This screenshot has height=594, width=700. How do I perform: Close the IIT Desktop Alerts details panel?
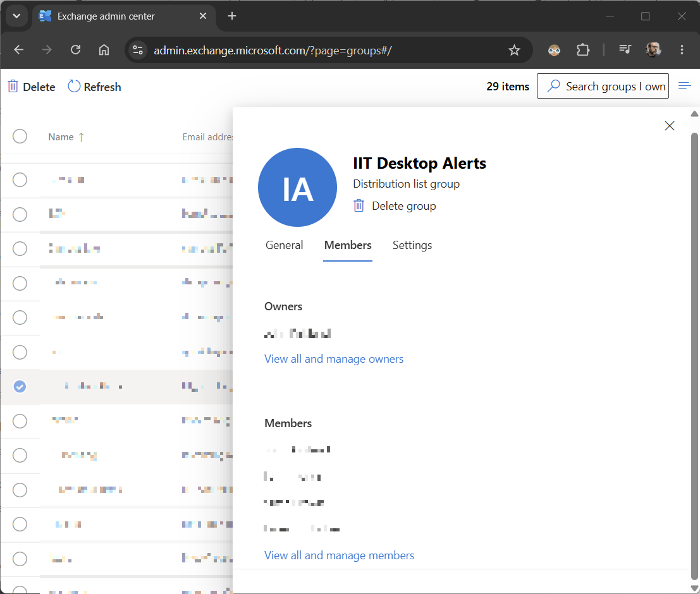[x=669, y=126]
